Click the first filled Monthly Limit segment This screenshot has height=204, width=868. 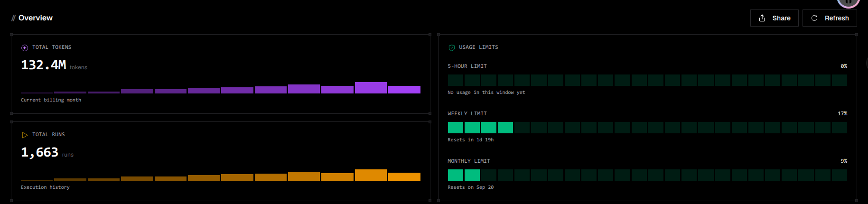pyautogui.click(x=456, y=175)
